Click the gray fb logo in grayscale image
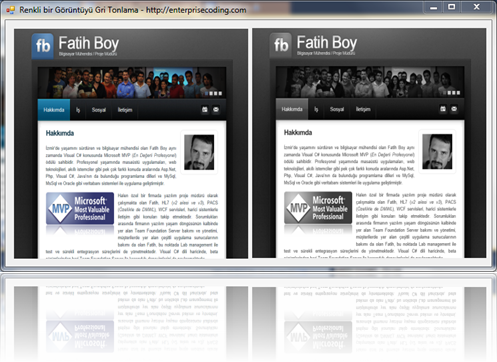This screenshot has width=497, height=362. 281,45
